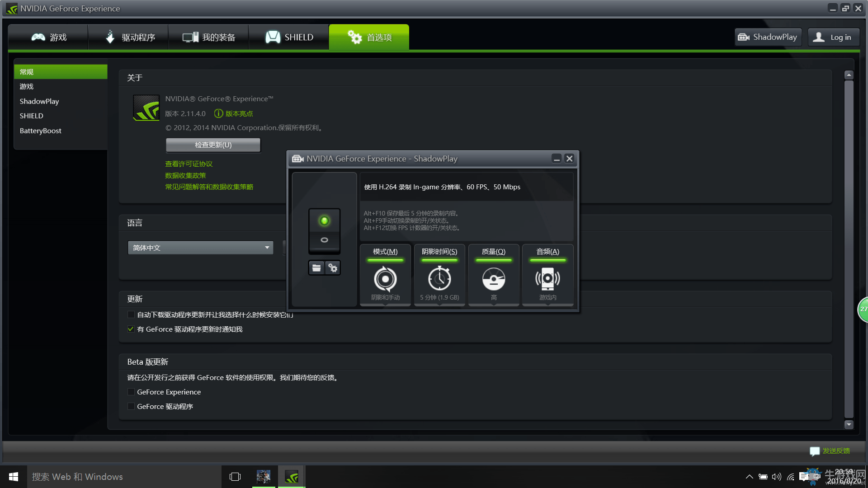Image resolution: width=868 pixels, height=488 pixels.
Task: Select the SHIELD tab
Action: [x=289, y=37]
